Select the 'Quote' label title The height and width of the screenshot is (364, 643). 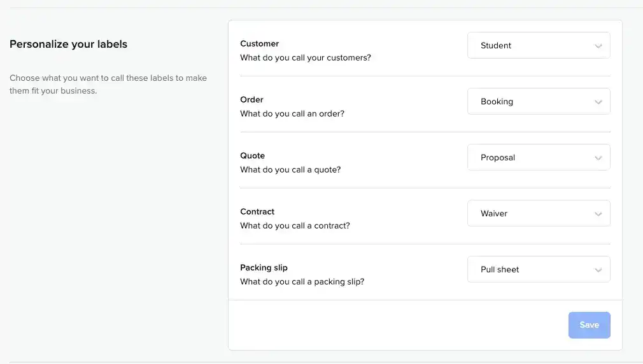pos(252,156)
